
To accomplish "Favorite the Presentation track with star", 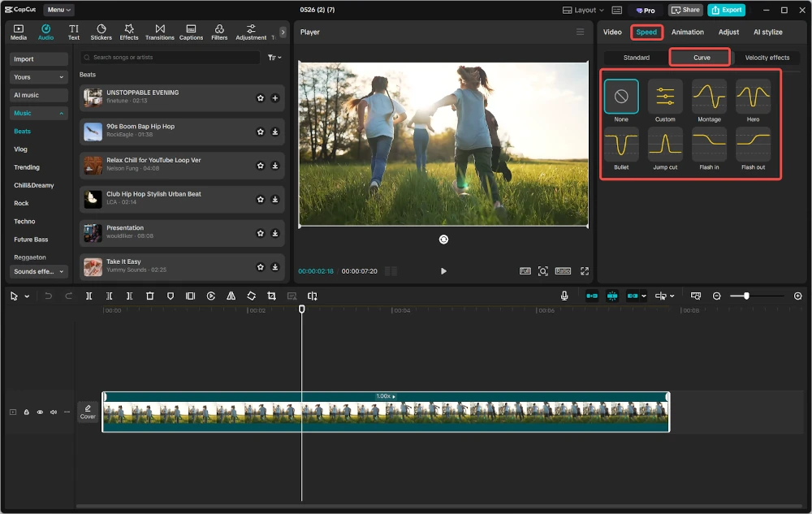I will point(261,233).
